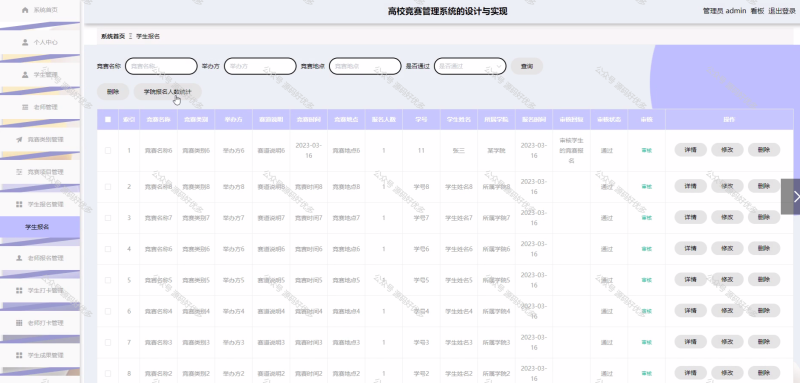Focus the 竞赛地点 search input
Viewport: 800px width, 383px height.
[x=365, y=66]
